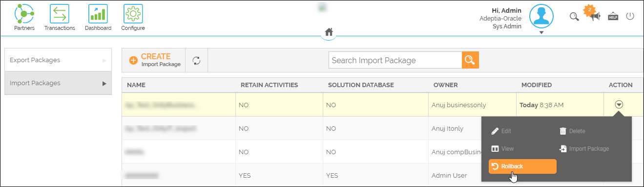Viewport: 644px width, 187px height.
Task: Open the Configure gear icon
Action: 133,14
